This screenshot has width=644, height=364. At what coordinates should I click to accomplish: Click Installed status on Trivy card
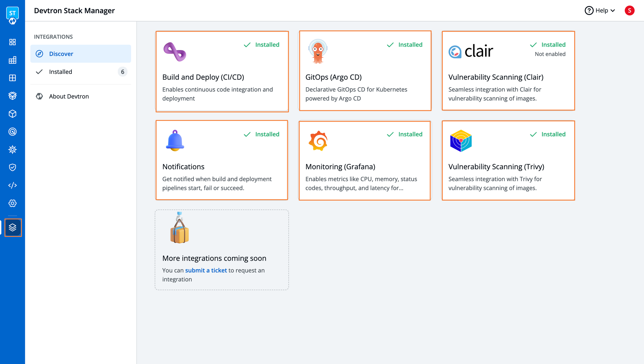[547, 134]
